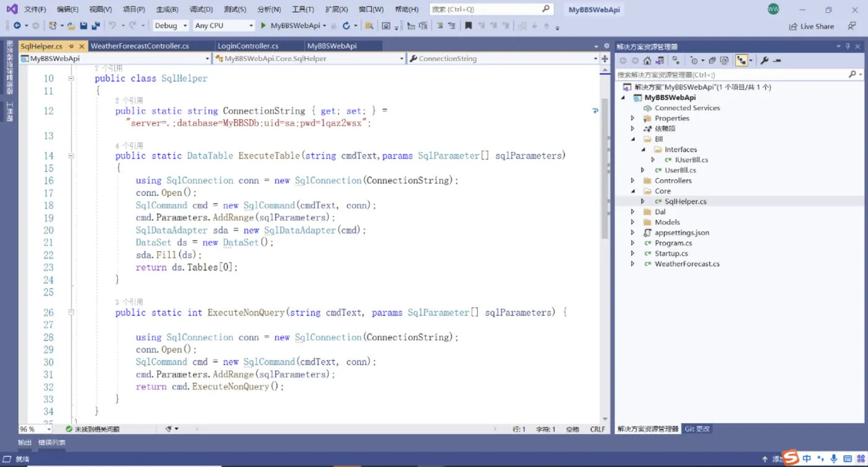The width and height of the screenshot is (868, 467).
Task: Toggle the hierarchy view button in Solution Explorer
Action: click(741, 61)
